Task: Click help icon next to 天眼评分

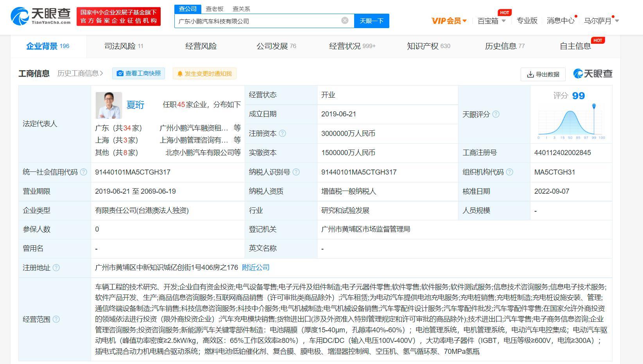Action: [x=496, y=114]
